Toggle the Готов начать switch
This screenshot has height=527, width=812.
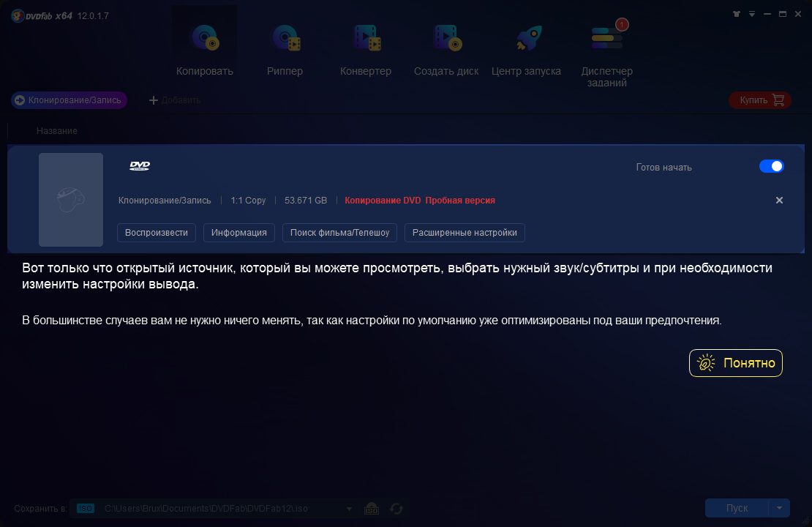[771, 166]
